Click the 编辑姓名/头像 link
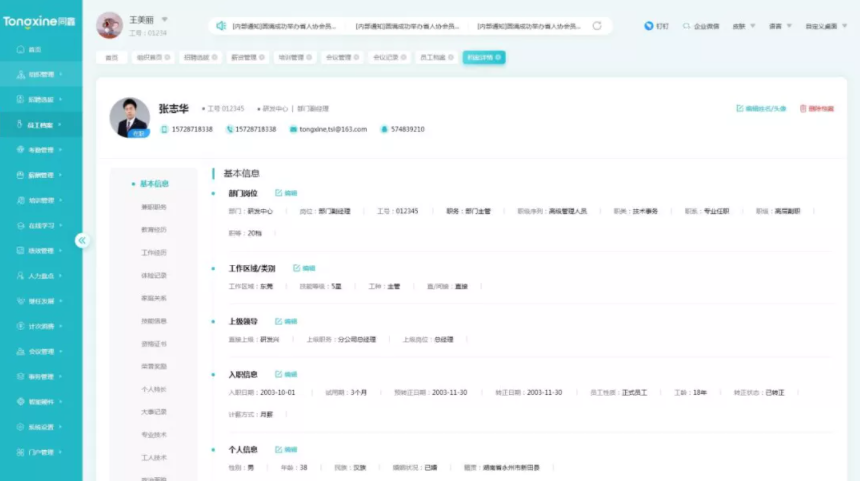 [x=760, y=108]
